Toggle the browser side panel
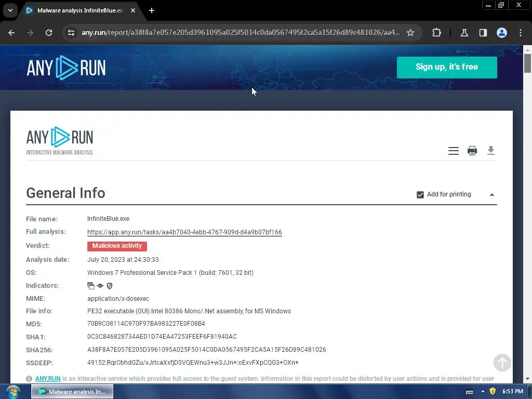The height and width of the screenshot is (399, 532). click(x=483, y=33)
